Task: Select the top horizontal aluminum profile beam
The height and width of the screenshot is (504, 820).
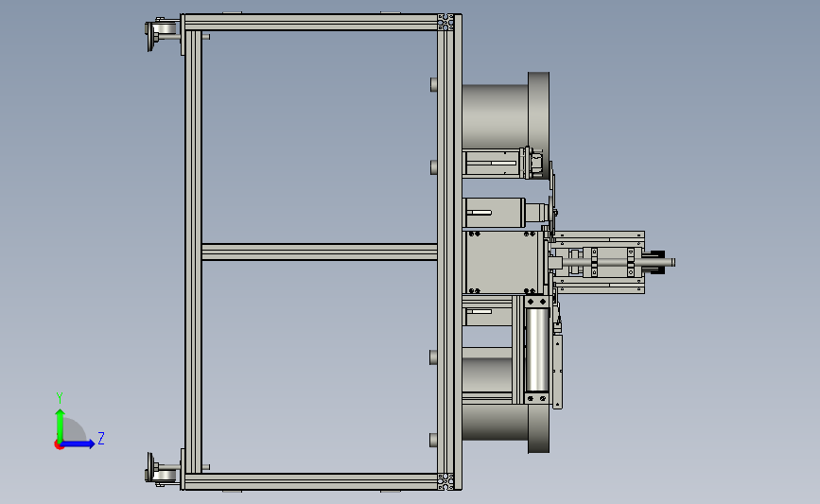Action: (311, 23)
